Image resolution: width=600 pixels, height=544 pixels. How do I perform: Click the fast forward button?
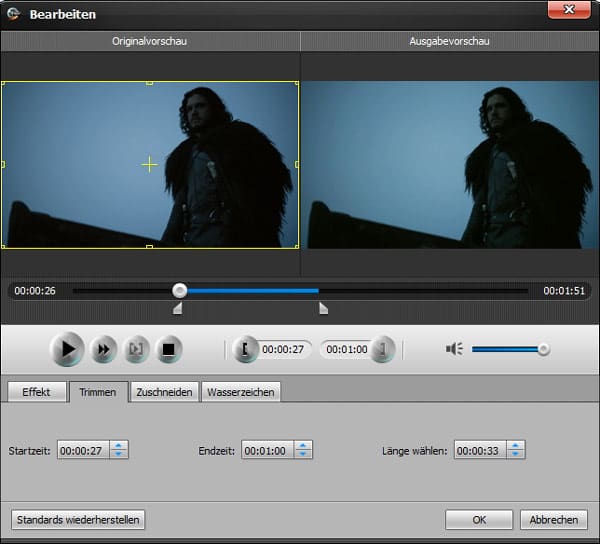pyautogui.click(x=103, y=349)
